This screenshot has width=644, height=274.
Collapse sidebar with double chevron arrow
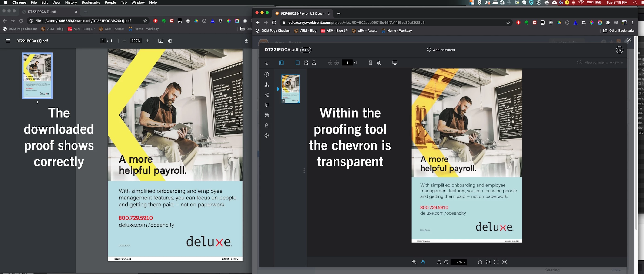pyautogui.click(x=266, y=63)
